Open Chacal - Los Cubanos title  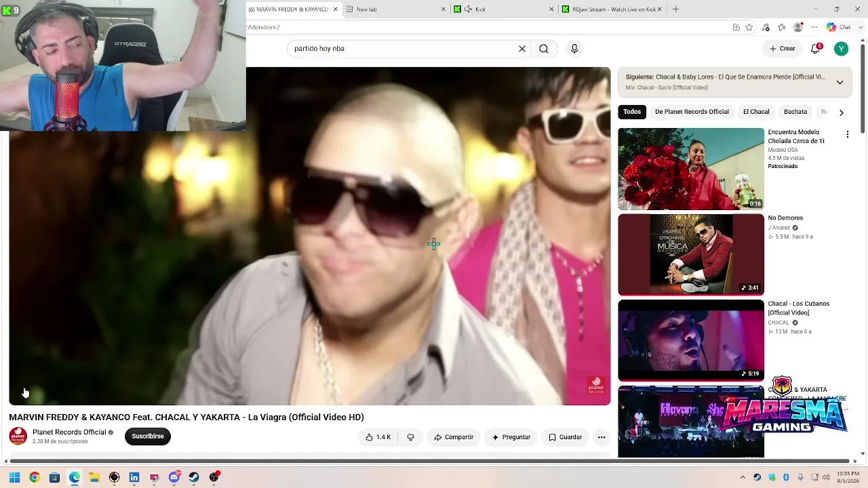[799, 308]
